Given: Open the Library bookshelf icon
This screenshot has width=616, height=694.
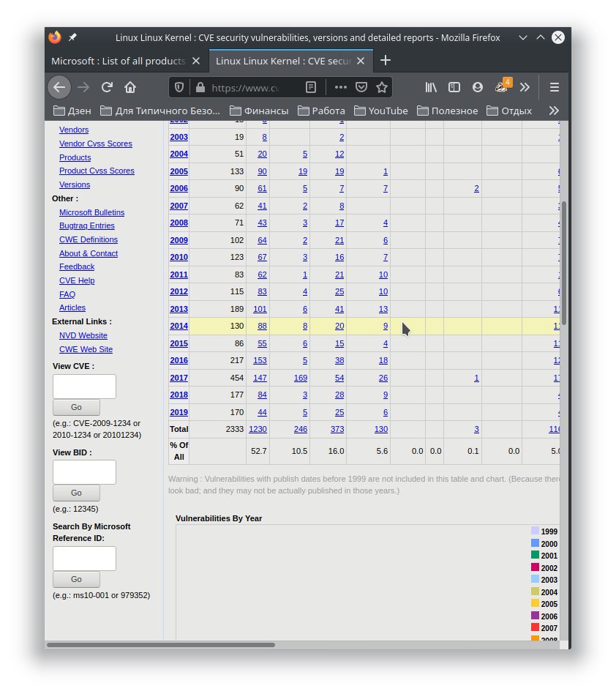Looking at the screenshot, I should pos(431,87).
